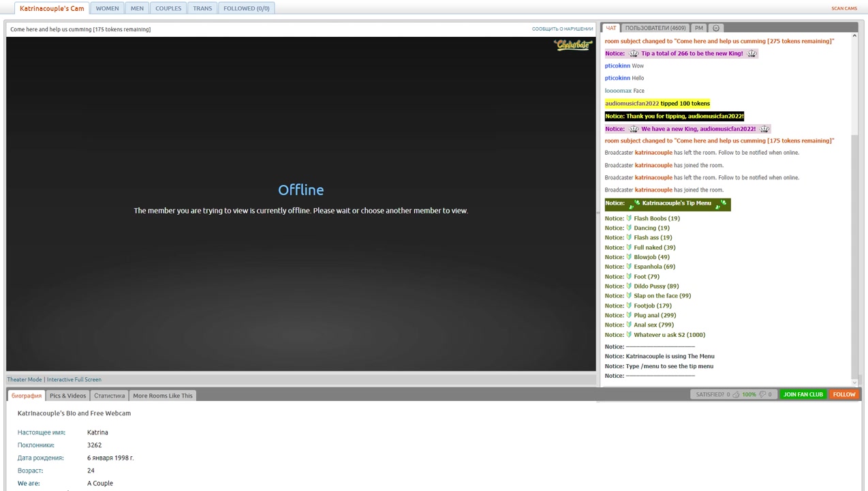Open the Pics & Videos tab
Screen dimensions: 868x491
coord(67,396)
